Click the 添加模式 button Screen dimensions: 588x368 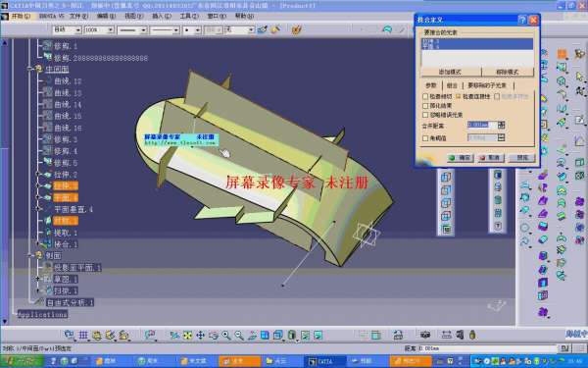pyautogui.click(x=451, y=72)
